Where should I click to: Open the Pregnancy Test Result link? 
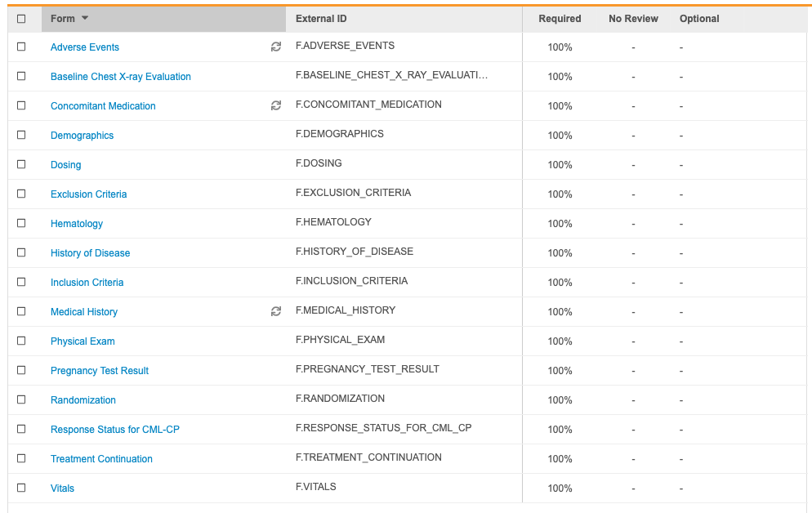point(100,371)
